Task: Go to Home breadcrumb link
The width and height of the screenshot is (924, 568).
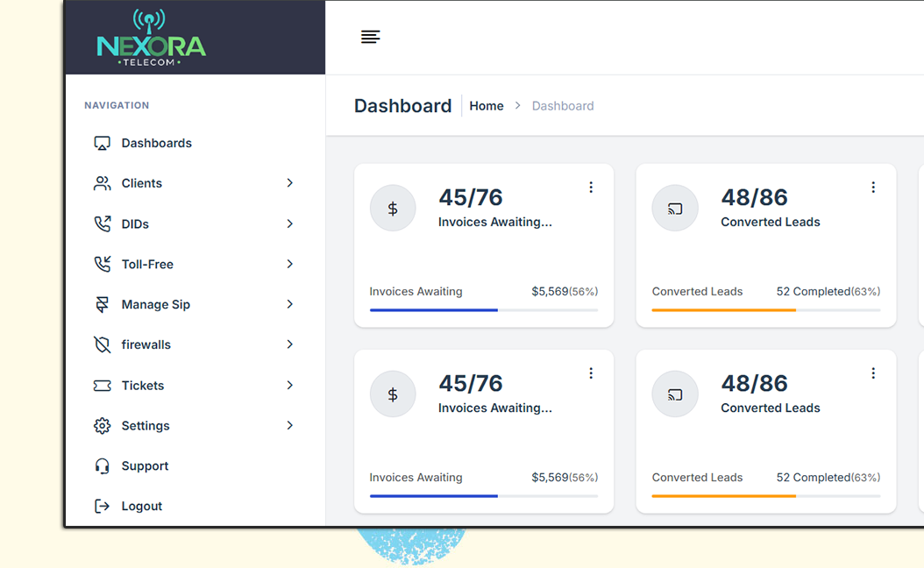Action: pyautogui.click(x=487, y=106)
